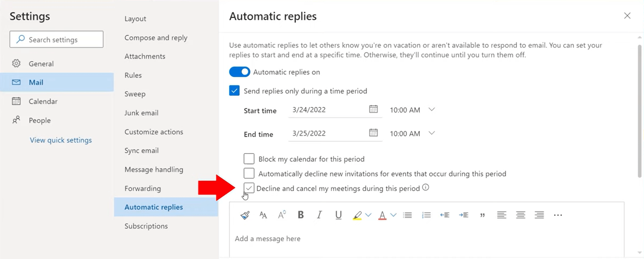Viewport: 644px width, 259px height.
Task: Insert a quote block
Action: pyautogui.click(x=482, y=215)
